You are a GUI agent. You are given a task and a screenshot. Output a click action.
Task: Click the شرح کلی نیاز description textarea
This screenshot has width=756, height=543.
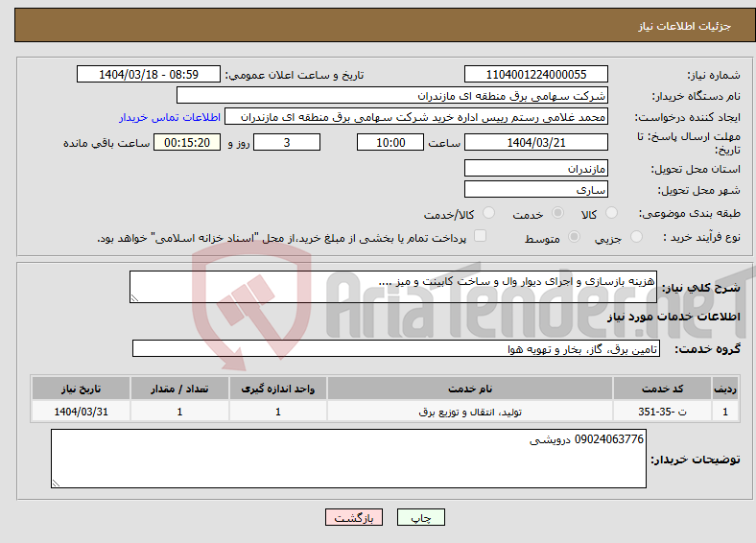click(393, 287)
